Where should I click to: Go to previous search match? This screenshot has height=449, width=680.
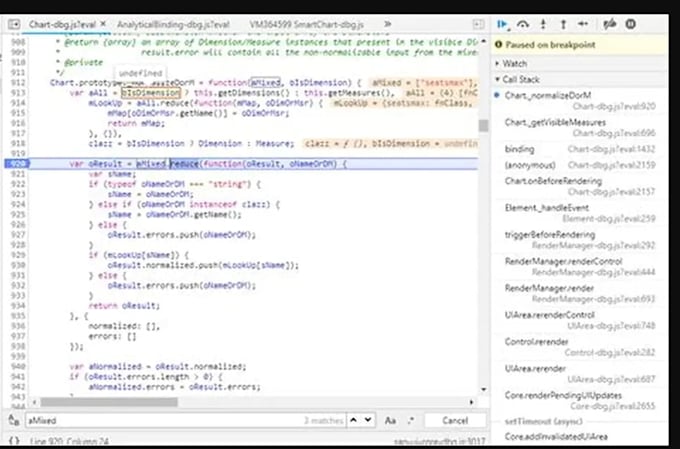tap(354, 420)
